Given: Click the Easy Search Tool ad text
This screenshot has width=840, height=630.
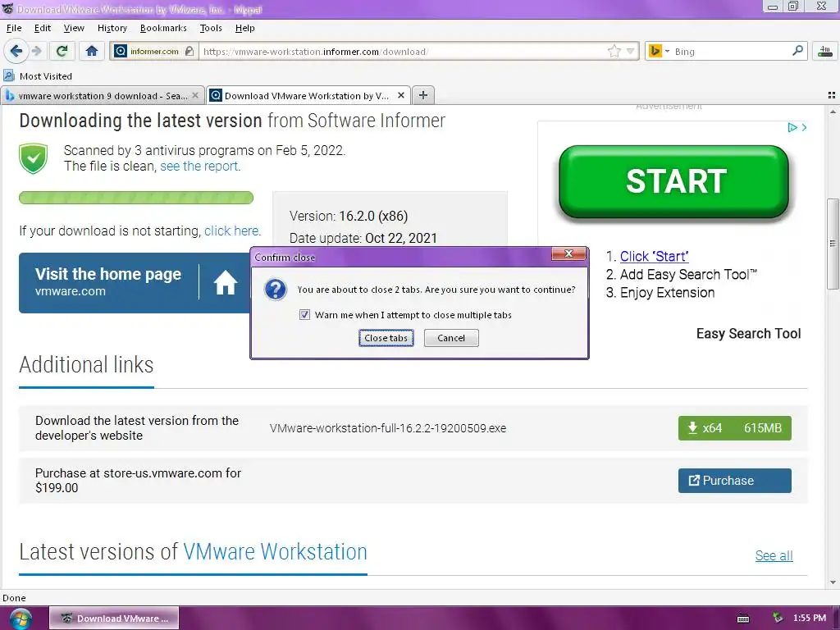Looking at the screenshot, I should coord(748,333).
